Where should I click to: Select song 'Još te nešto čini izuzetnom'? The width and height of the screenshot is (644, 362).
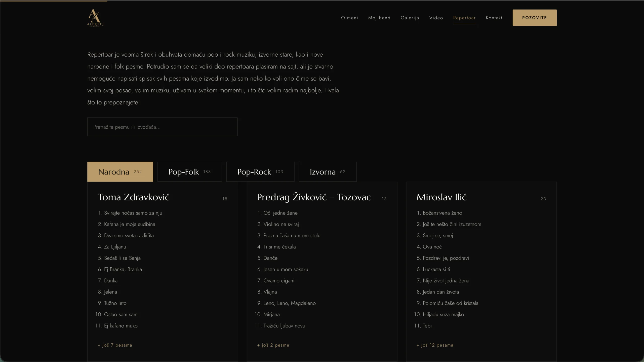(x=452, y=224)
